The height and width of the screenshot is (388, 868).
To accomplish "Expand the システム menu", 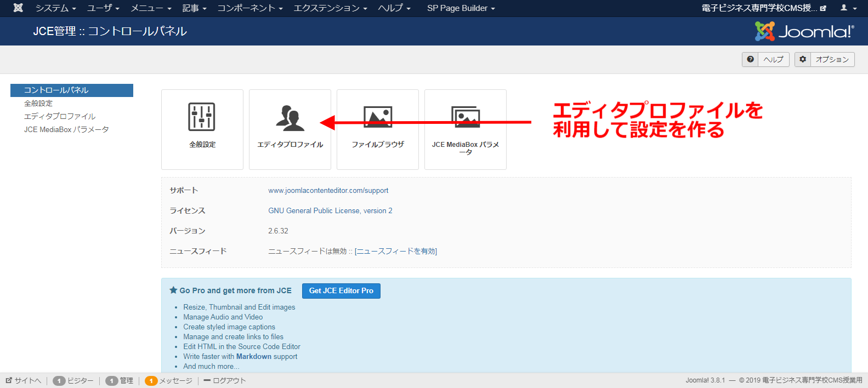I will click(55, 8).
